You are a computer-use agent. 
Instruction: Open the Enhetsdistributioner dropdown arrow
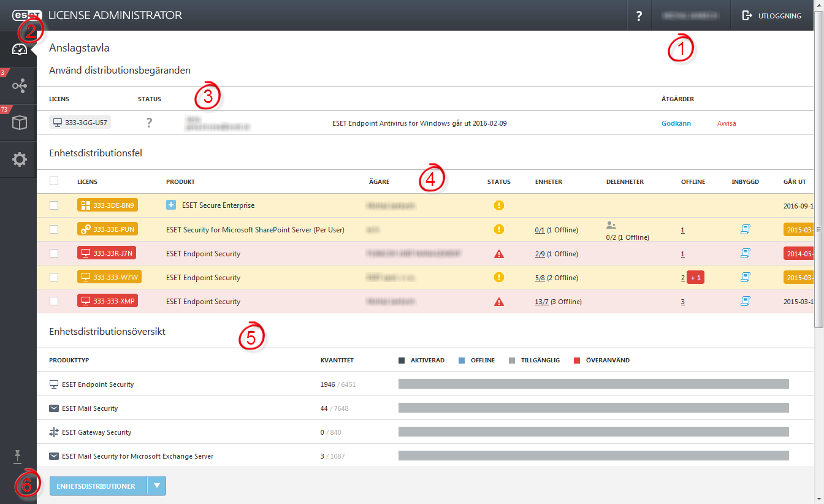pos(157,486)
